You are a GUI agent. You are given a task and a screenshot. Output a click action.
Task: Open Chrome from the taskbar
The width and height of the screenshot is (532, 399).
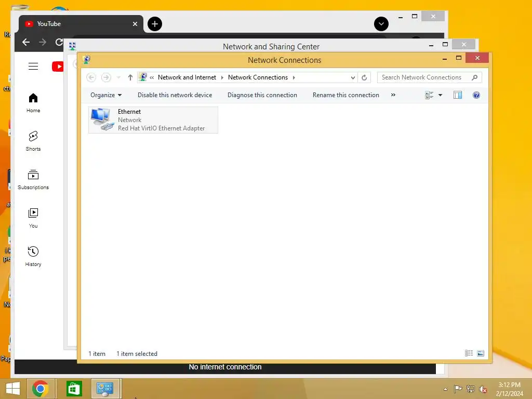pyautogui.click(x=41, y=389)
